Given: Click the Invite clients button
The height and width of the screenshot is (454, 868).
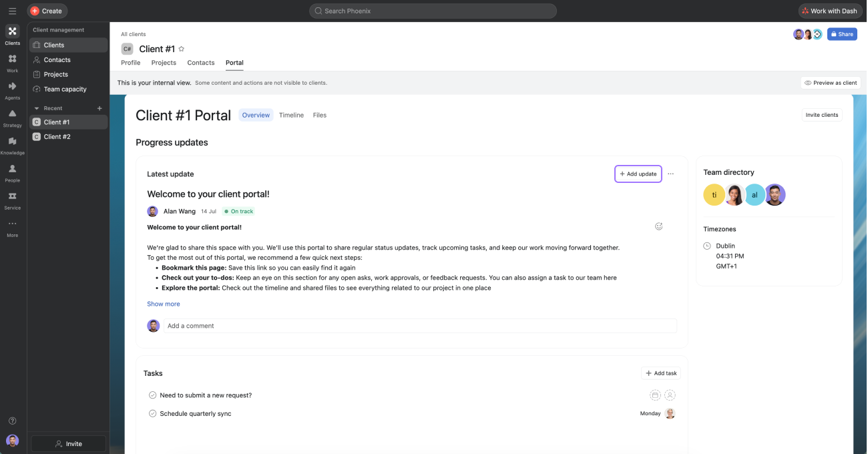Looking at the screenshot, I should click(822, 115).
